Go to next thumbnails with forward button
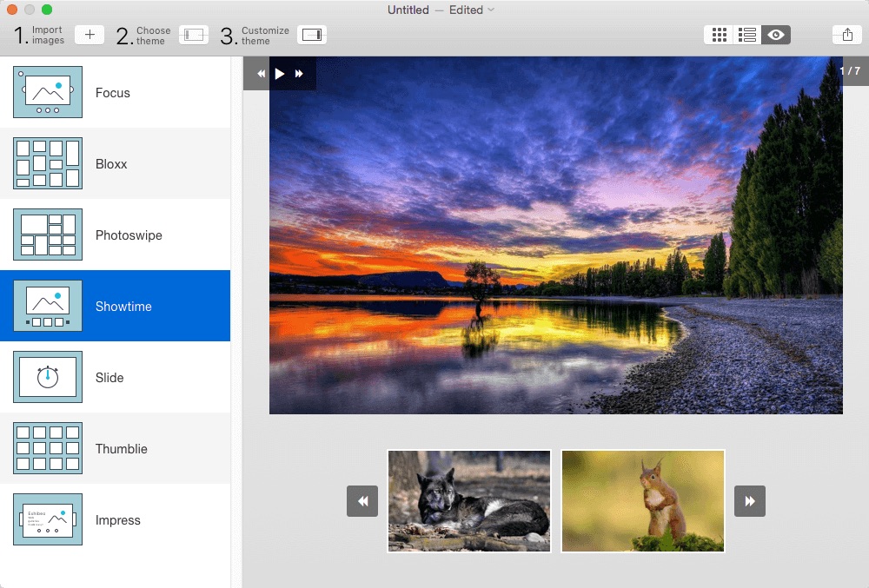The image size is (869, 588). [x=749, y=501]
